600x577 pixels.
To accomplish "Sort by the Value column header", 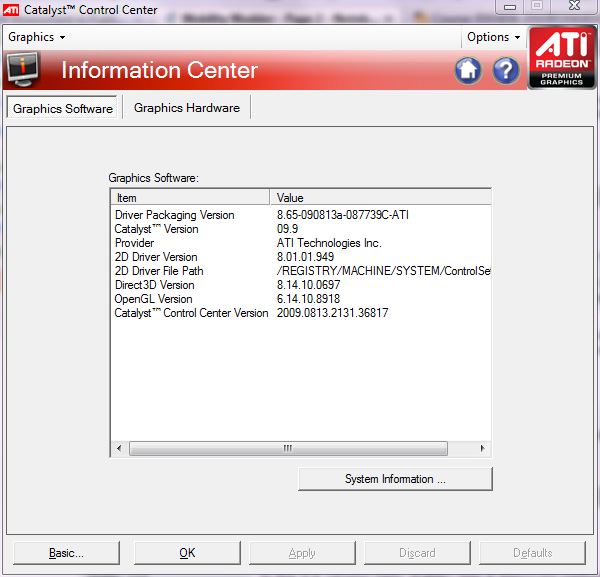I will tap(380, 197).
